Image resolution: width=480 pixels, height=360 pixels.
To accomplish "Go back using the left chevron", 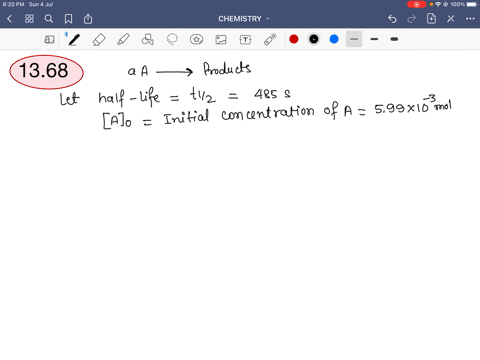I will tap(9, 19).
